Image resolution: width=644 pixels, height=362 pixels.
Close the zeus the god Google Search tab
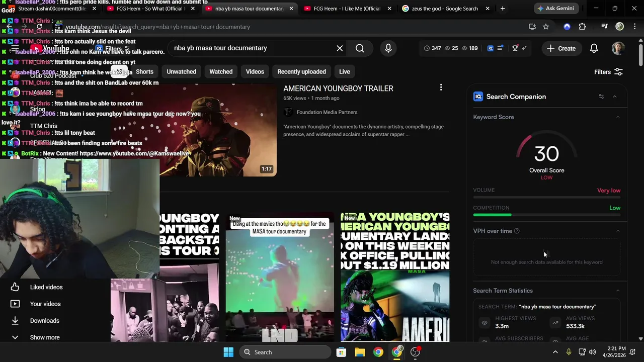[x=488, y=9]
